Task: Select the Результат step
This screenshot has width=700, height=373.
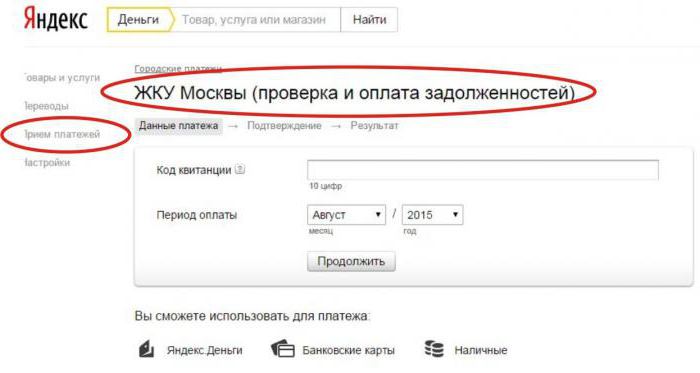Action: pos(374,126)
